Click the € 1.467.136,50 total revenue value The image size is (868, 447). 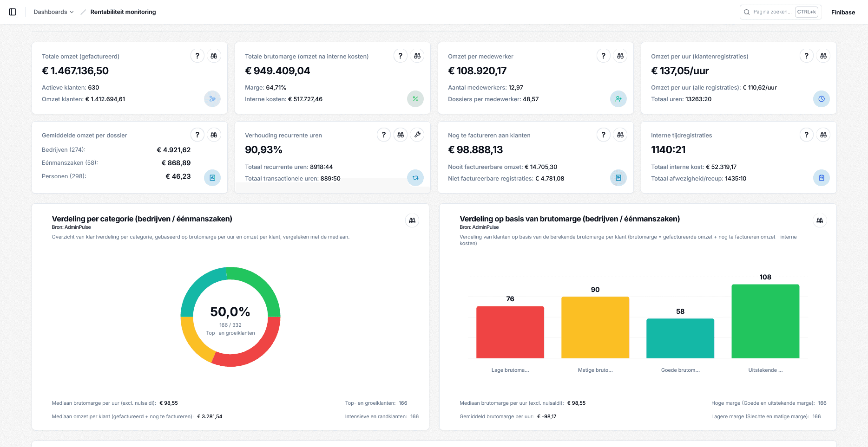click(75, 71)
